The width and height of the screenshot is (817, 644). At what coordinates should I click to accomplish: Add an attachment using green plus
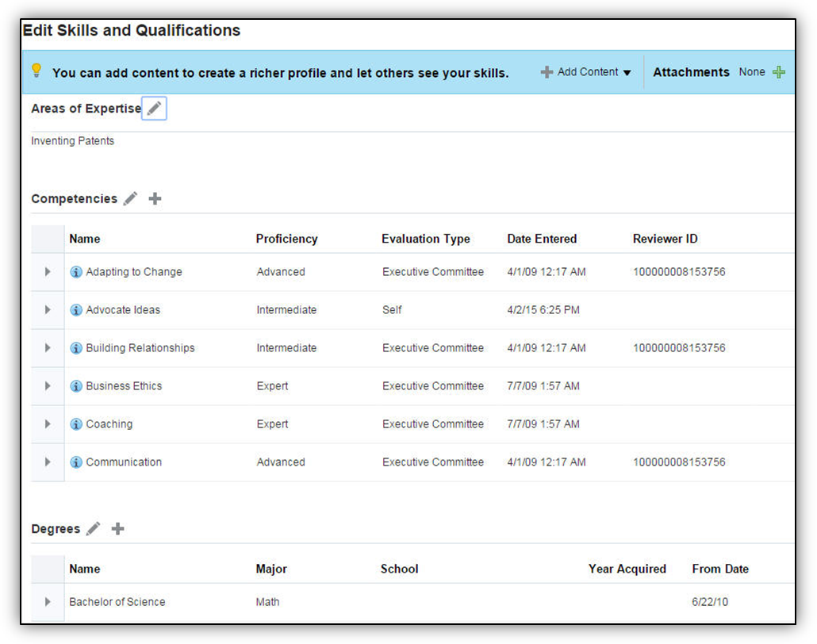779,72
